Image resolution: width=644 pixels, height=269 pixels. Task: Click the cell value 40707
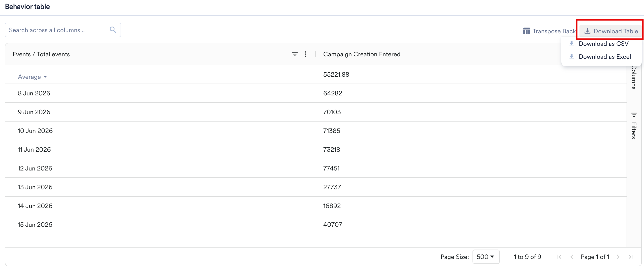click(x=333, y=225)
